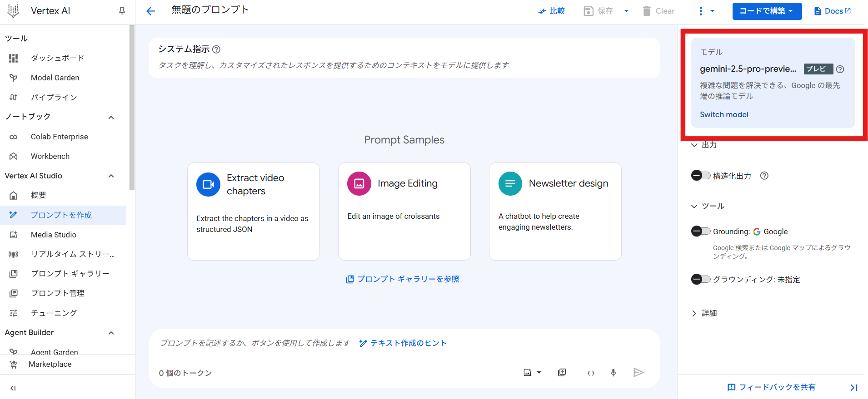Open system instructions help icon

point(216,49)
